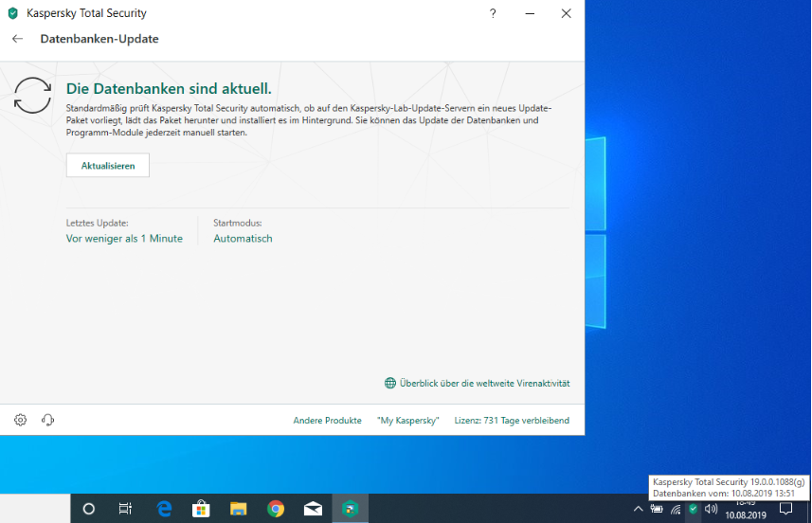Open volume speaker icon in system tray
Image resolution: width=812 pixels, height=523 pixels.
pos(711,509)
